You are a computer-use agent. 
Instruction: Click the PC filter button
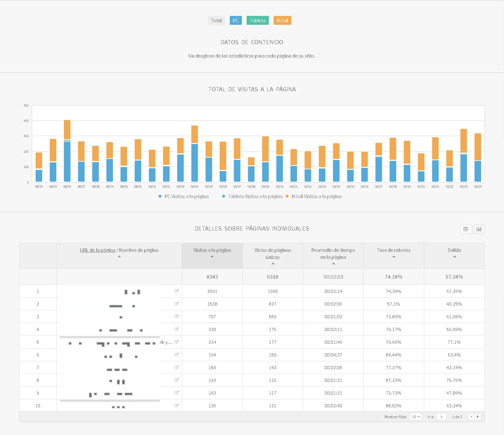click(235, 21)
